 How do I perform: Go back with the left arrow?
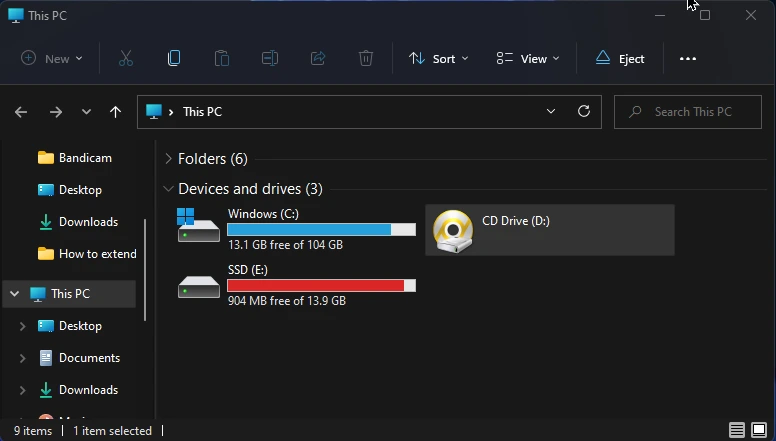(x=21, y=112)
